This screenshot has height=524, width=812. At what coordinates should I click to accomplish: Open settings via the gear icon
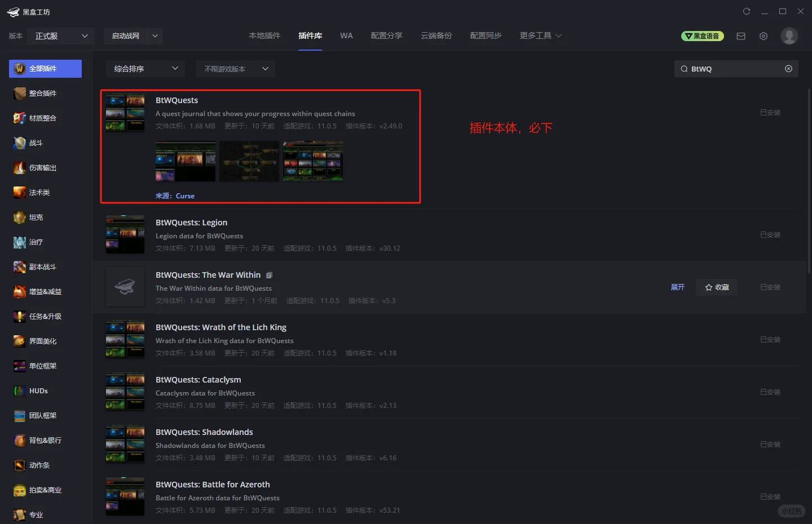(764, 36)
